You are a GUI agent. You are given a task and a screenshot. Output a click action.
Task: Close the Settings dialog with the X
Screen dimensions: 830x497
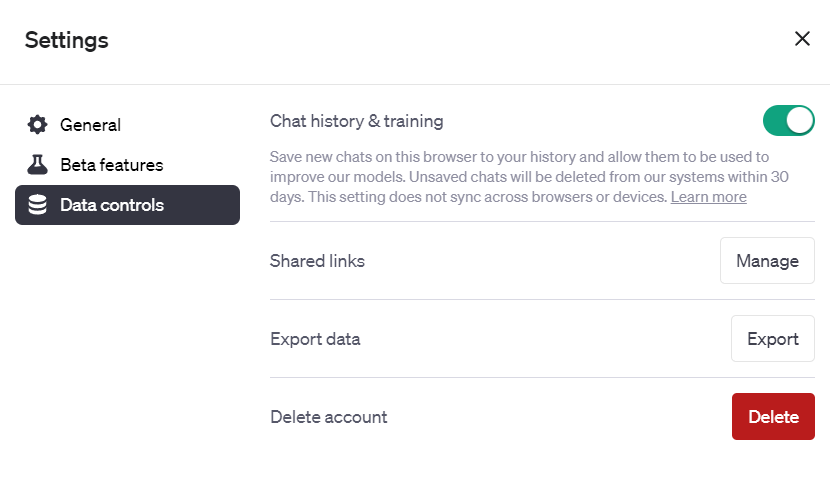pos(802,39)
